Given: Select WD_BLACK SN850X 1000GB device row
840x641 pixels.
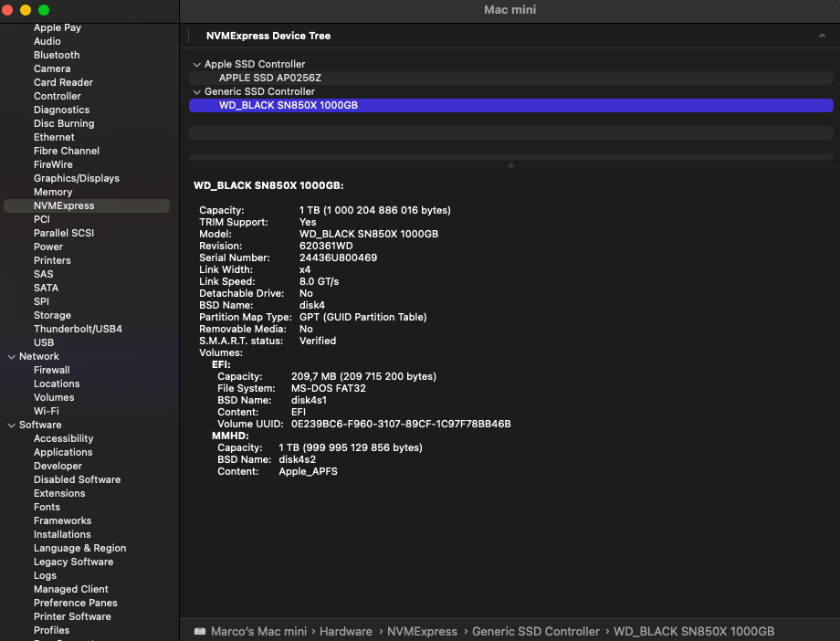Looking at the screenshot, I should click(511, 105).
